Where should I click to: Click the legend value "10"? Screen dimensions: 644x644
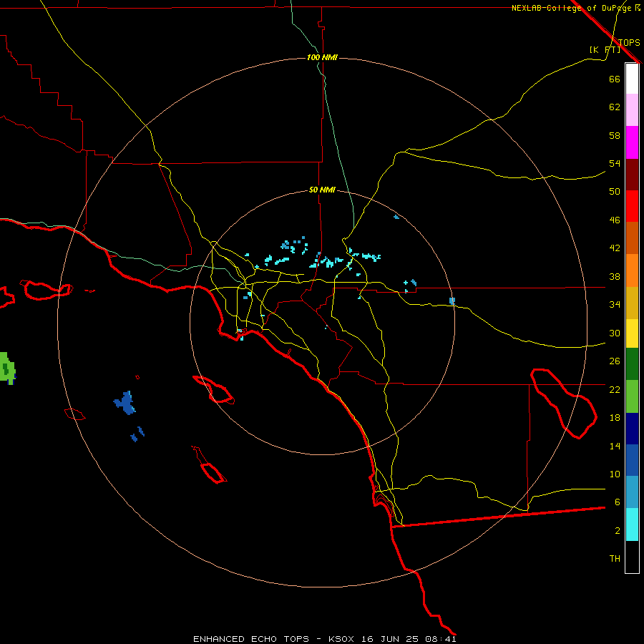pyautogui.click(x=615, y=474)
